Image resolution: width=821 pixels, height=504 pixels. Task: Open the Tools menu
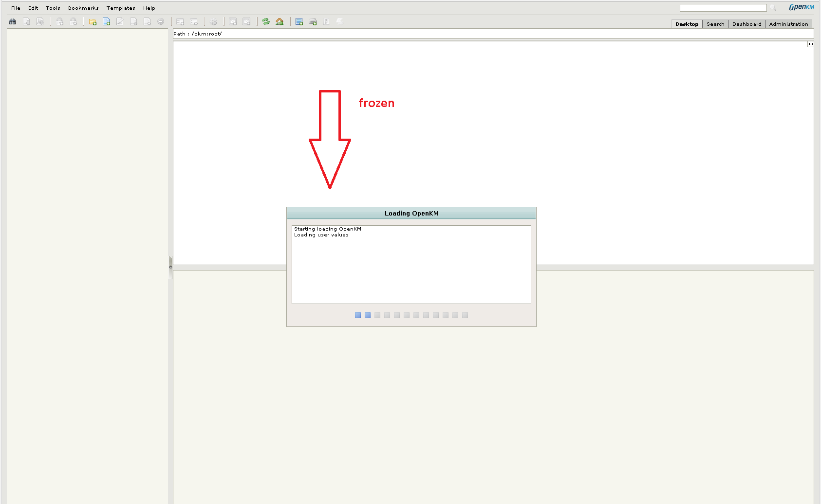click(x=53, y=8)
